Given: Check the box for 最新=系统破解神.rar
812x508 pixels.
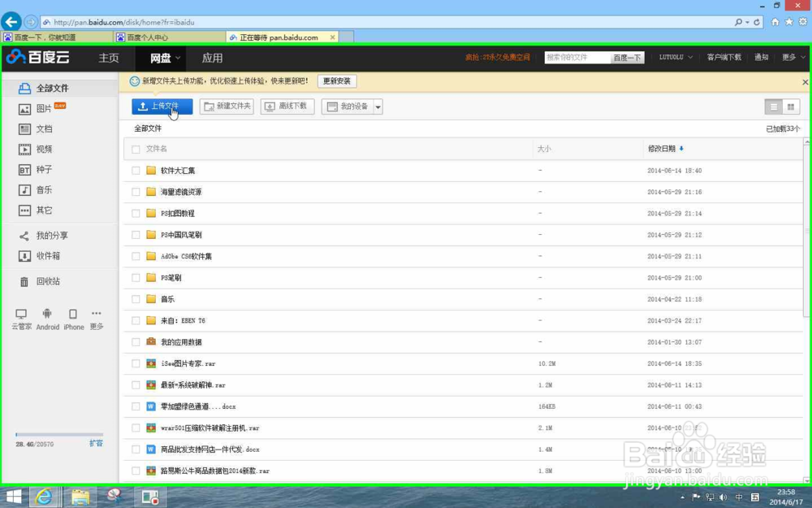Looking at the screenshot, I should 136,385.
